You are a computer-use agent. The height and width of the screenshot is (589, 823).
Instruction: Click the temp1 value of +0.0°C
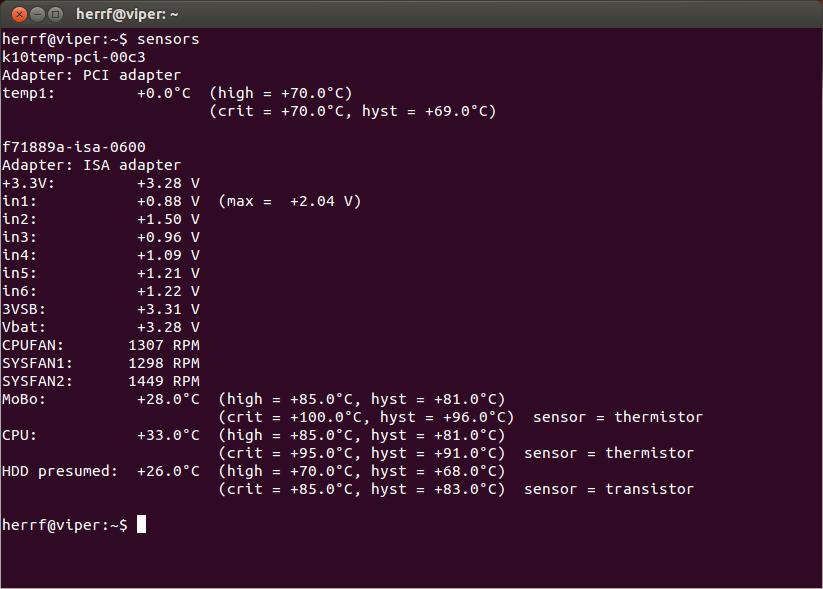[163, 93]
